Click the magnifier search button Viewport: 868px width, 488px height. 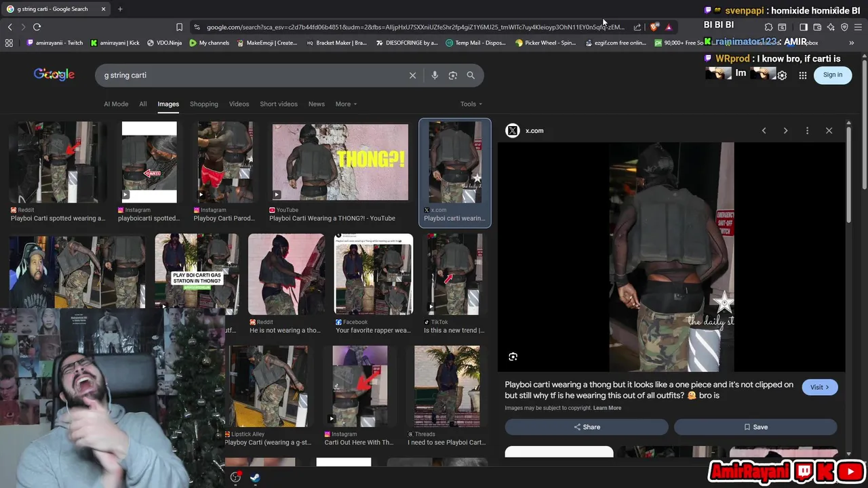click(471, 75)
